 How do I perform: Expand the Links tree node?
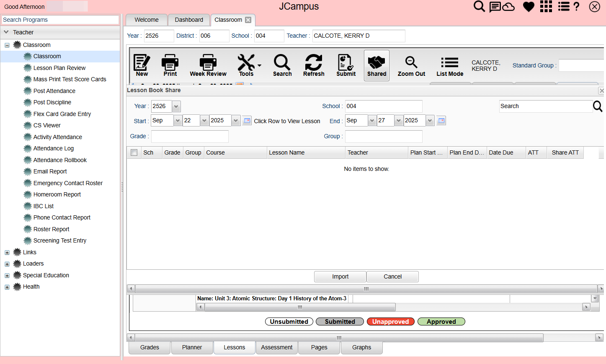click(x=7, y=253)
